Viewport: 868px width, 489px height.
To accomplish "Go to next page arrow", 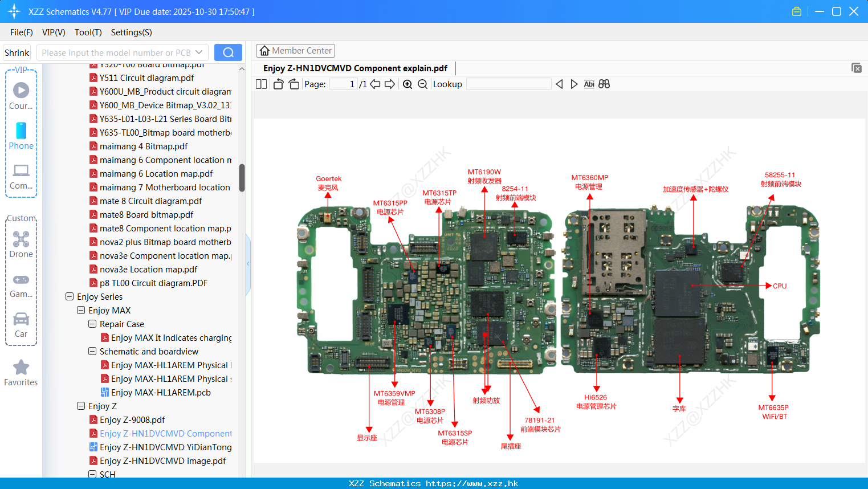I will 390,84.
